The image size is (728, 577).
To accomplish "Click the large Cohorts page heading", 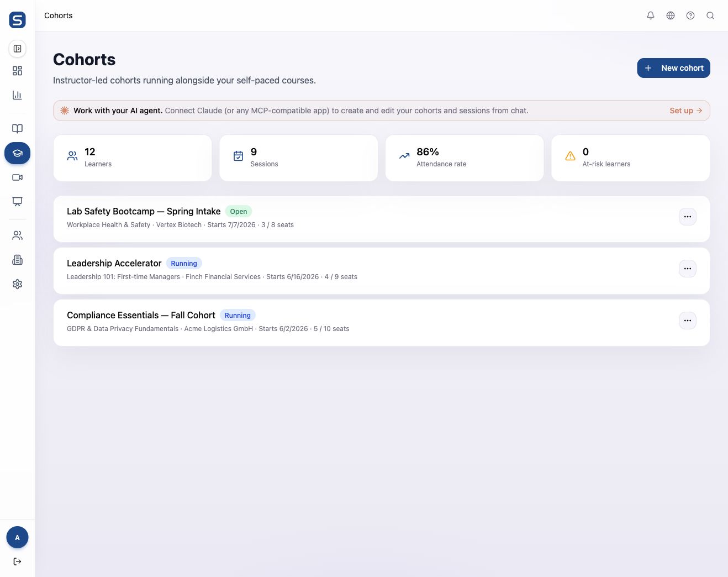I will tap(85, 60).
